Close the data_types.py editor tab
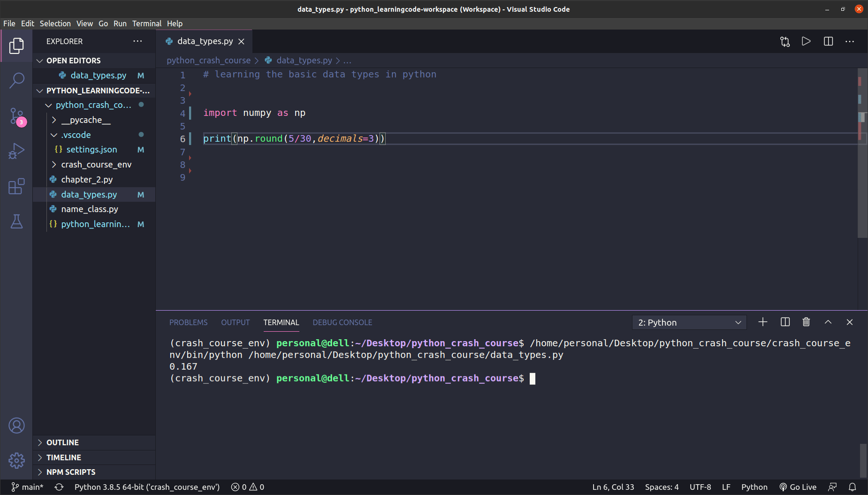868x495 pixels. 241,41
